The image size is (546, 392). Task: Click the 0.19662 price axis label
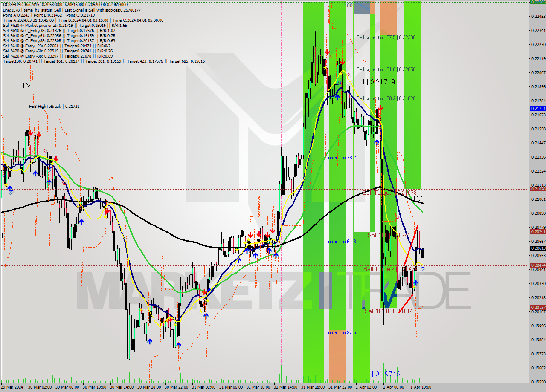[x=539, y=368]
